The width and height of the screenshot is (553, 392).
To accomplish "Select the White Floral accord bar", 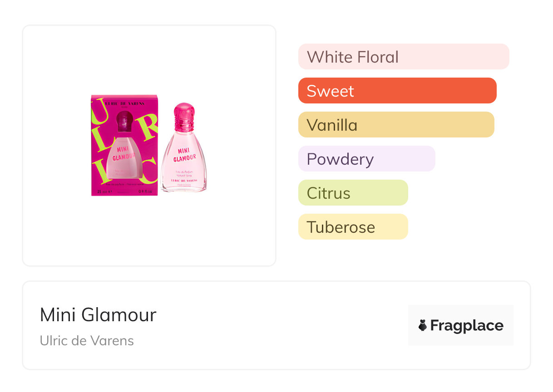I will tap(403, 57).
